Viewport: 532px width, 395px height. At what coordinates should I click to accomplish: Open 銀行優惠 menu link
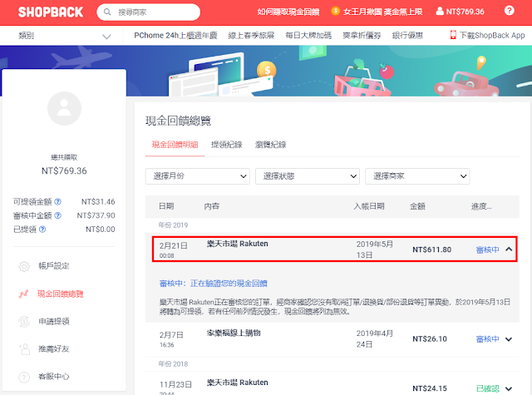407,35
